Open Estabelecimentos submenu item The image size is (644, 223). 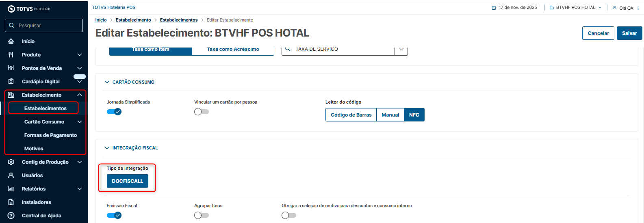tap(45, 108)
